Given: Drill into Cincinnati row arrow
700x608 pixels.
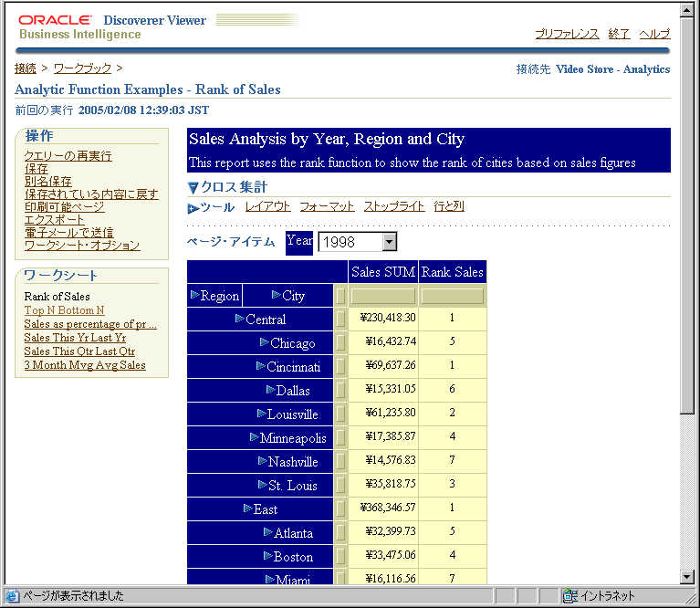Looking at the screenshot, I should (x=261, y=365).
